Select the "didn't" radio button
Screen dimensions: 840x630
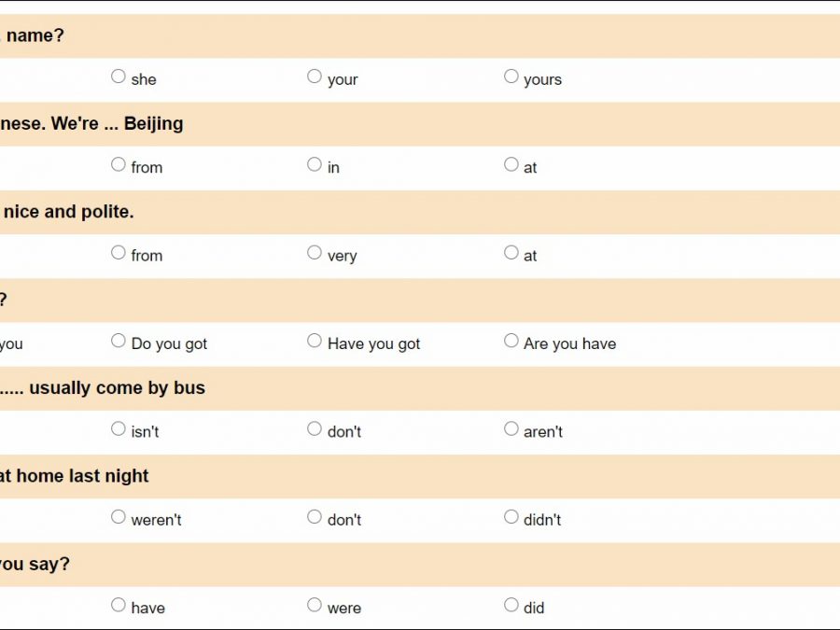pyautogui.click(x=511, y=516)
